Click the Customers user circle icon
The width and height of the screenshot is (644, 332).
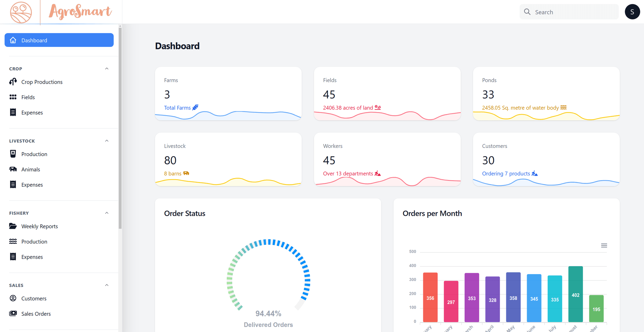point(13,298)
